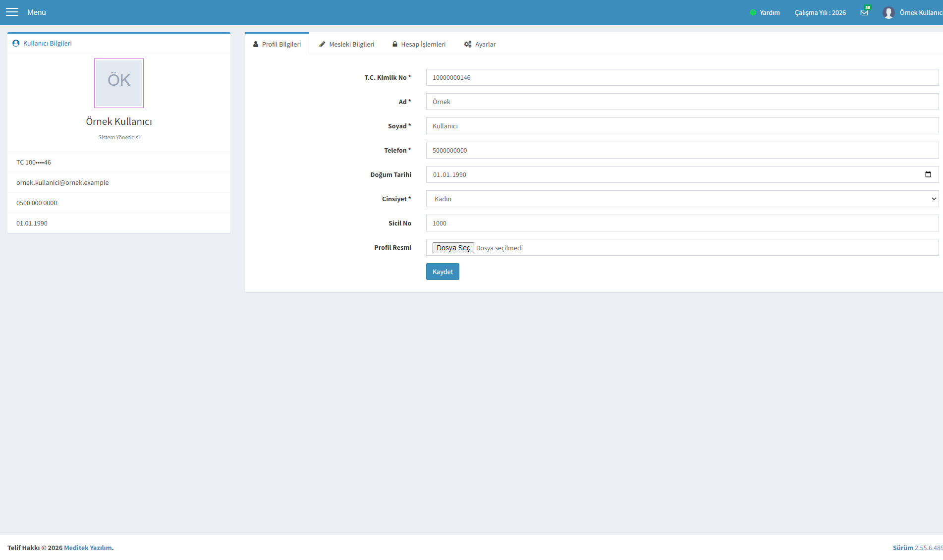Click the Hesap İşlemleri lock icon
The image size is (943, 560).
coord(395,44)
